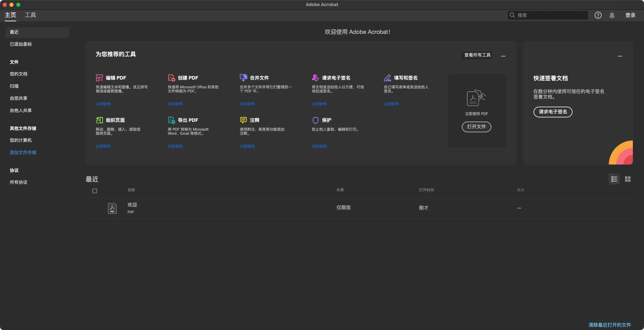Viewport: 644px width, 330px height.
Task: Click the Organize Pages icon
Action: coord(99,120)
